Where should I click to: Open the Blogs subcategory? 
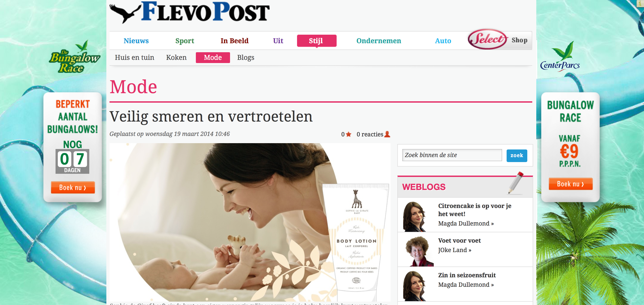tap(246, 58)
